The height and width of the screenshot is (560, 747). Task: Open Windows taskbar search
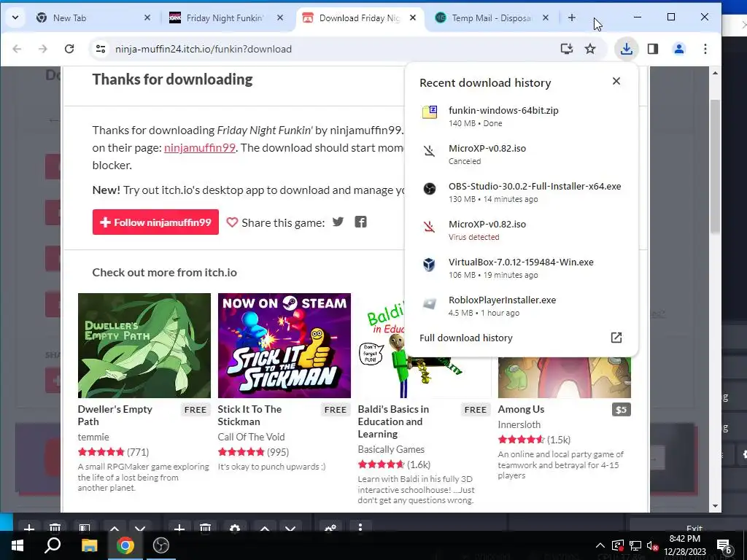[x=53, y=545]
